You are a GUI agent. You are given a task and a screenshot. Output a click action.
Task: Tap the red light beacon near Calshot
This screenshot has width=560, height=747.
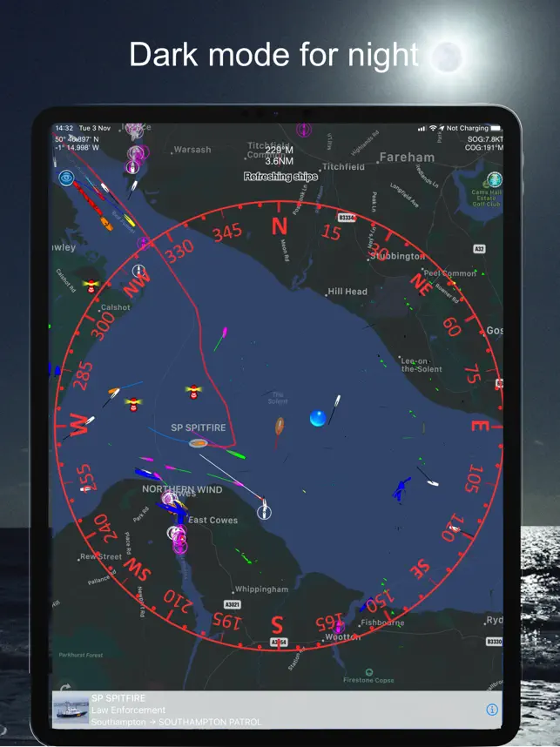coord(91,286)
